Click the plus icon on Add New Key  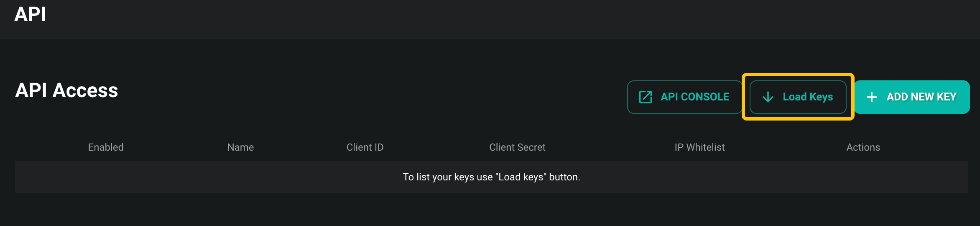[x=872, y=97]
